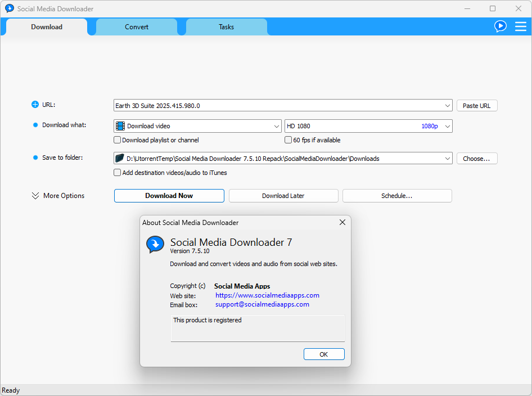Click the 'Web site:' label
This screenshot has height=396, width=532.
click(x=183, y=296)
